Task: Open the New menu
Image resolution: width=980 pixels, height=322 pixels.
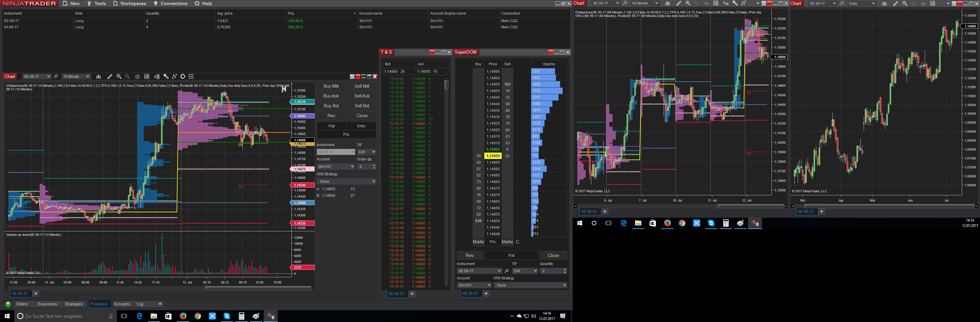Action: click(x=72, y=3)
